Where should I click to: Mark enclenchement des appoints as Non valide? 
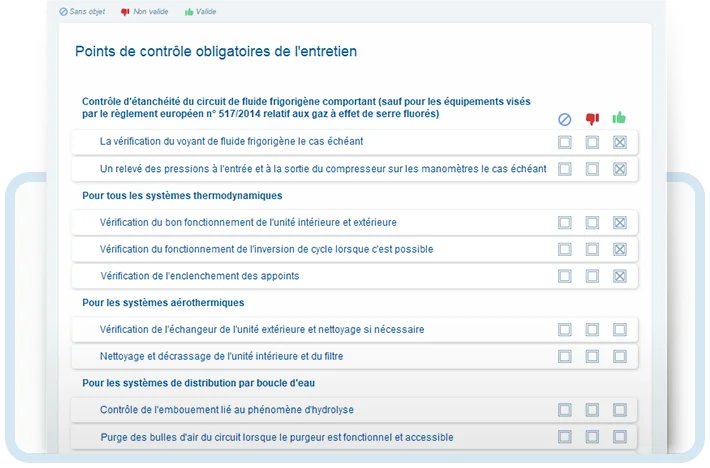592,276
